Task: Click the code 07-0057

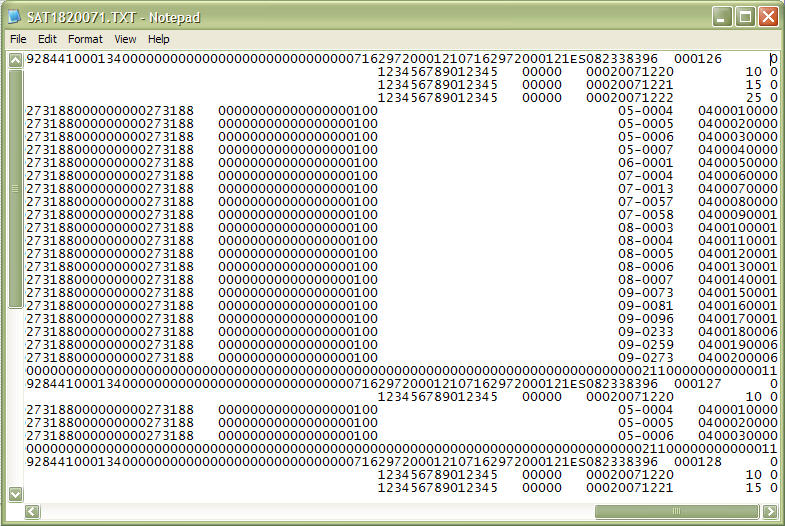Action: 646,202
